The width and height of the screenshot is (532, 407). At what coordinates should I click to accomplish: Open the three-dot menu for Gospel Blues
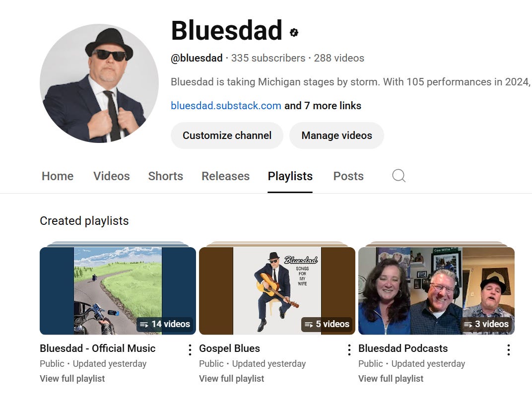point(349,349)
